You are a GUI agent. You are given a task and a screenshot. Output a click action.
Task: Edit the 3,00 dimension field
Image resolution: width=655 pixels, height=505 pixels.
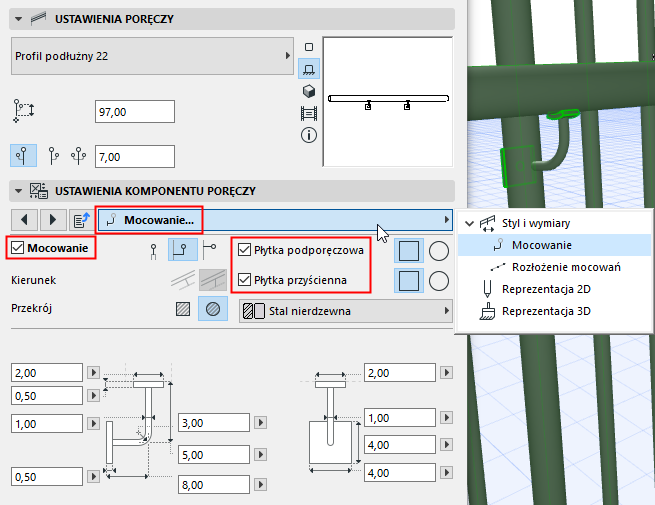[214, 423]
